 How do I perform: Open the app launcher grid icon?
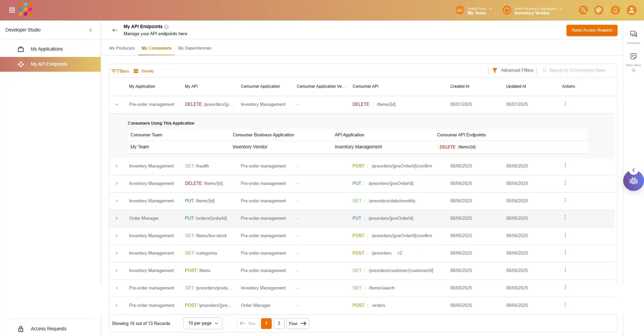12,10
